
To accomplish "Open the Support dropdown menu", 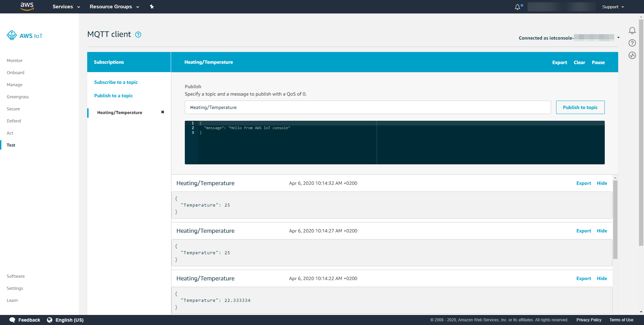I will 613,7.
